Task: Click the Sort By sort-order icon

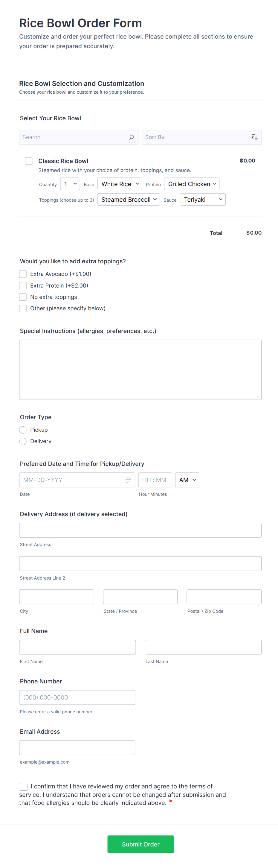Action: coord(254,137)
